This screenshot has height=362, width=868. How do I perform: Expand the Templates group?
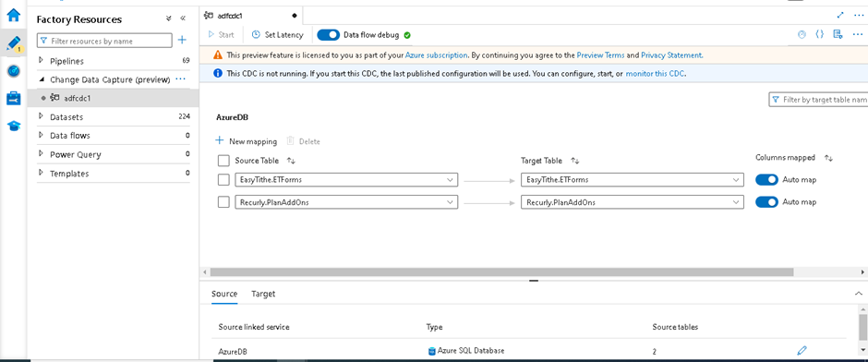click(x=41, y=173)
